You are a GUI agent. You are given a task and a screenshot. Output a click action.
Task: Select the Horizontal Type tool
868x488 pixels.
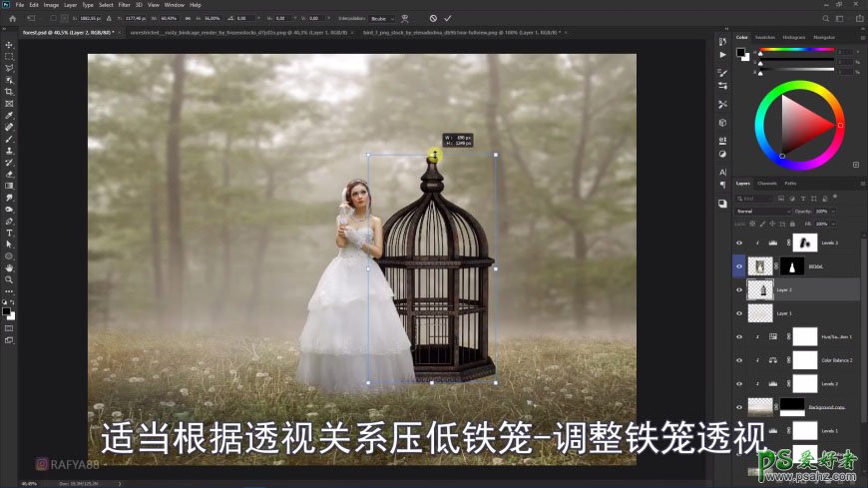9,233
